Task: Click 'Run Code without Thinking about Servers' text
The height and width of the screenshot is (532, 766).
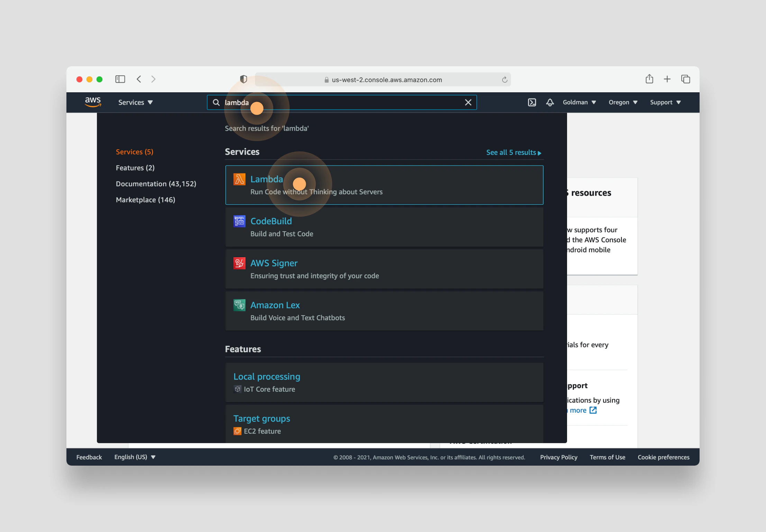Action: pos(317,192)
